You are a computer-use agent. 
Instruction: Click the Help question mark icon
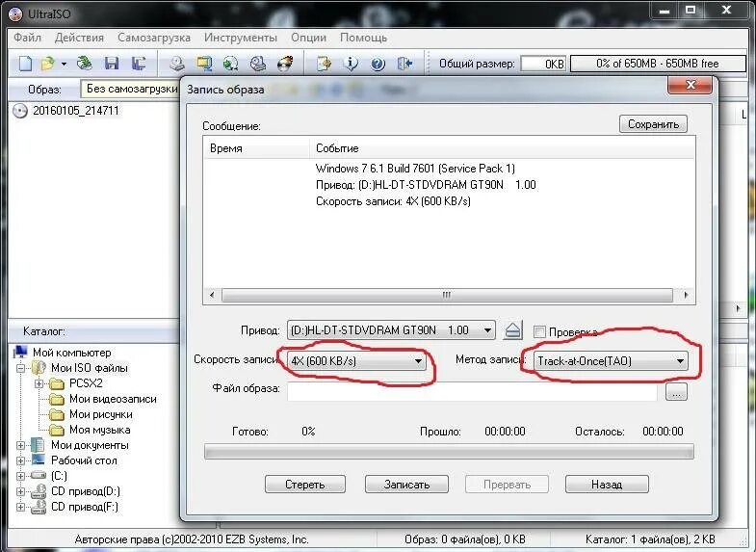pyautogui.click(x=378, y=64)
